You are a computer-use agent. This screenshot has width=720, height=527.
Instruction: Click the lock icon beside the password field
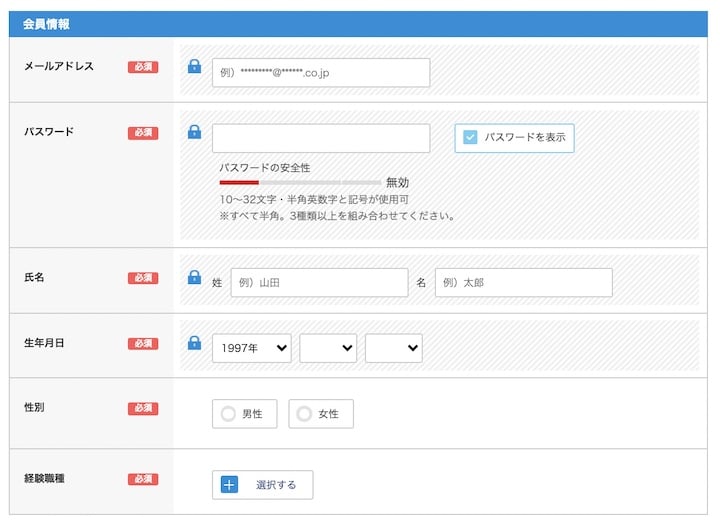(195, 132)
